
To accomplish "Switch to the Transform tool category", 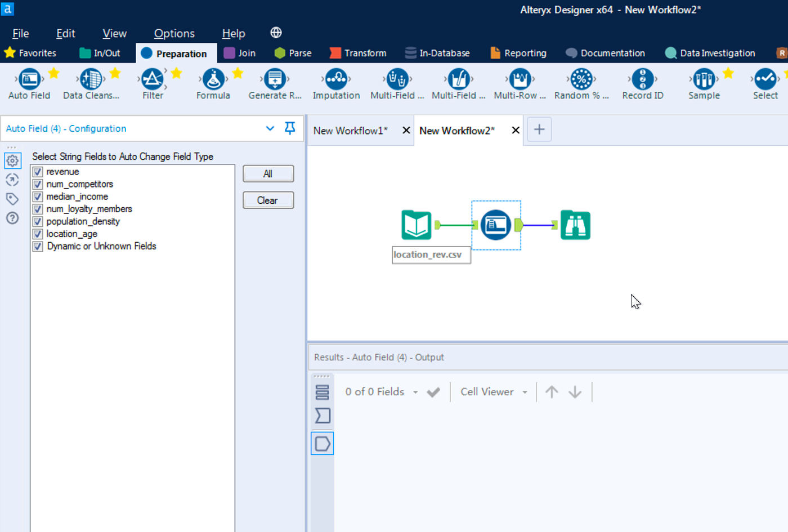I will tap(358, 53).
